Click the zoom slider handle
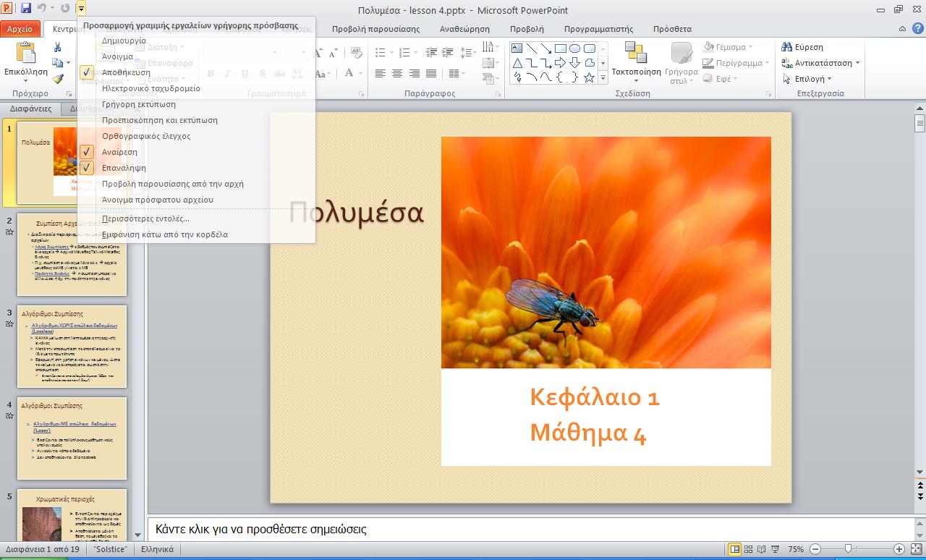 pos(848,549)
